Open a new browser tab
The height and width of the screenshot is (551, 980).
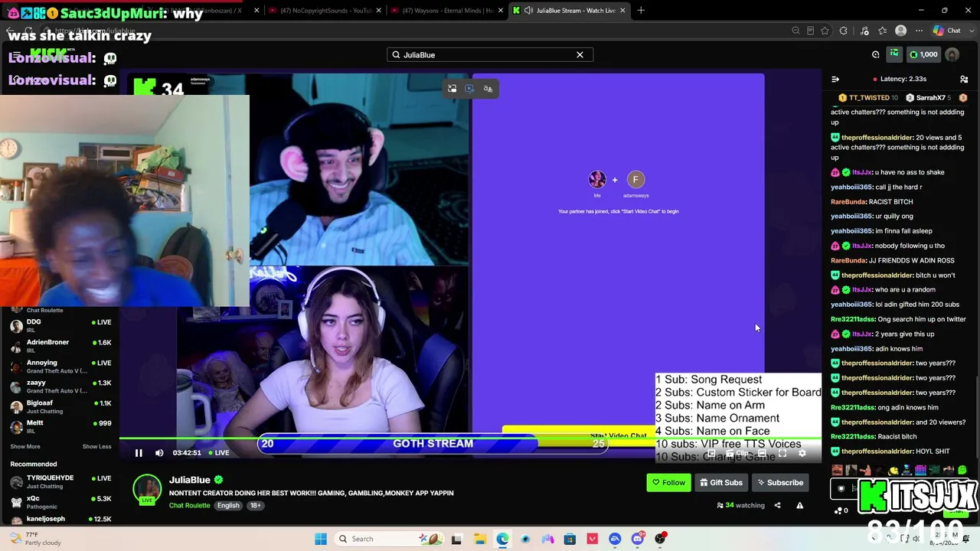(641, 11)
